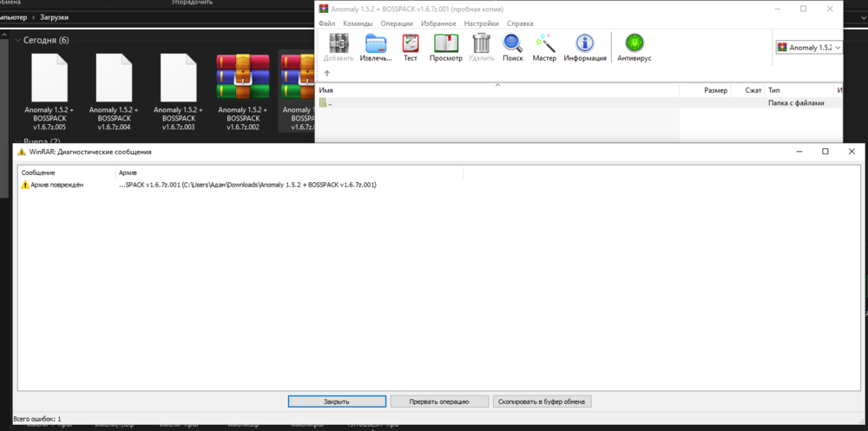868x431 pixels.
Task: Click Скопировать в буфер обмена button
Action: tap(542, 402)
